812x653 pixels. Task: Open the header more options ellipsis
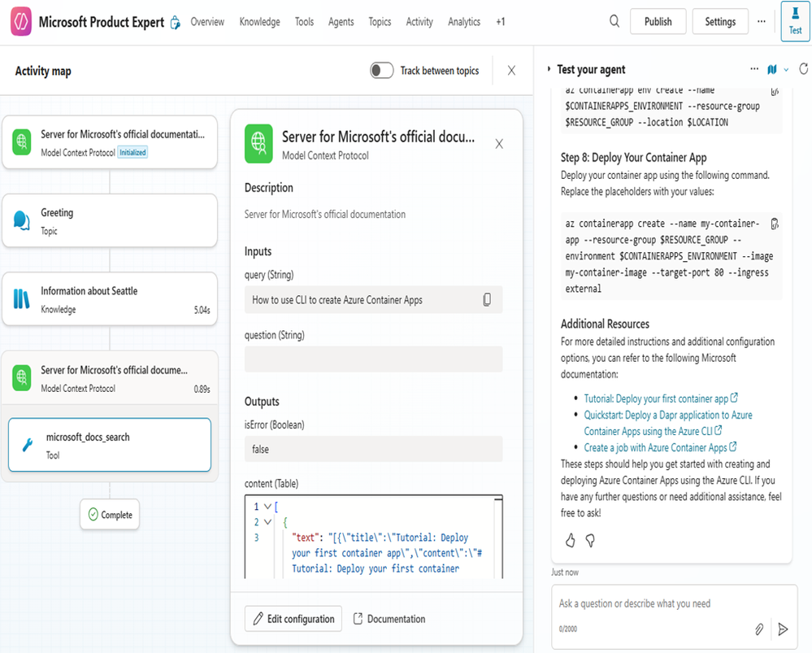[x=762, y=21]
